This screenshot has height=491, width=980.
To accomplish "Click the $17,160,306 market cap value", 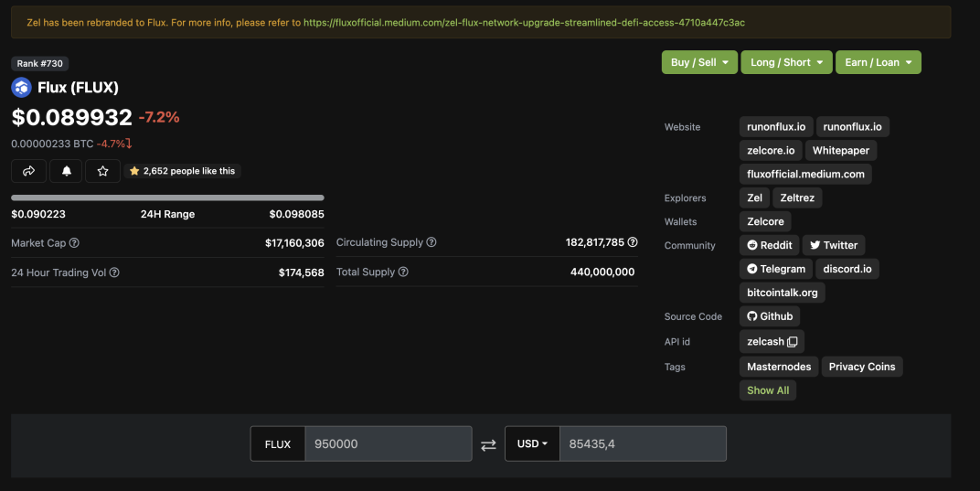I will point(294,242).
